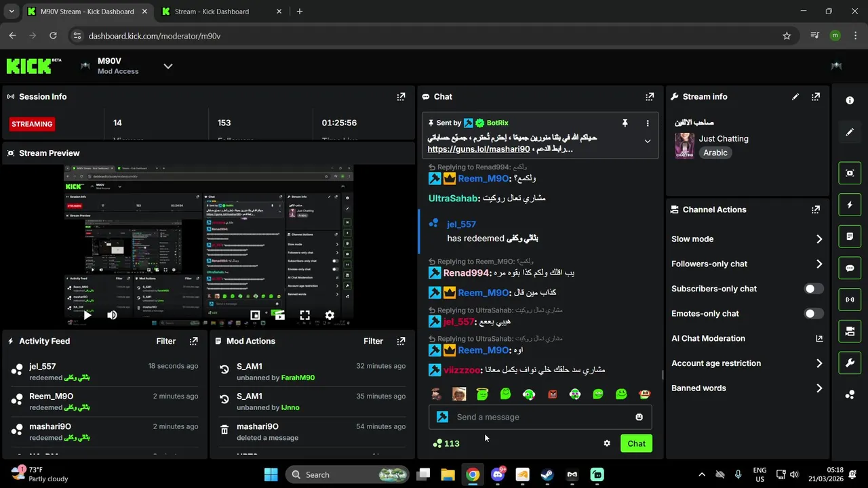Open Activity Feed Filter
Screen dimensions: 868x488
coord(166,342)
